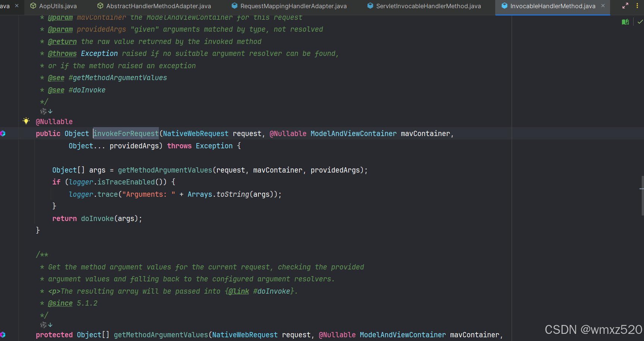Viewport: 644px width, 341px height.
Task: Click 'return doInvoke(args);' statement
Action: tap(97, 219)
